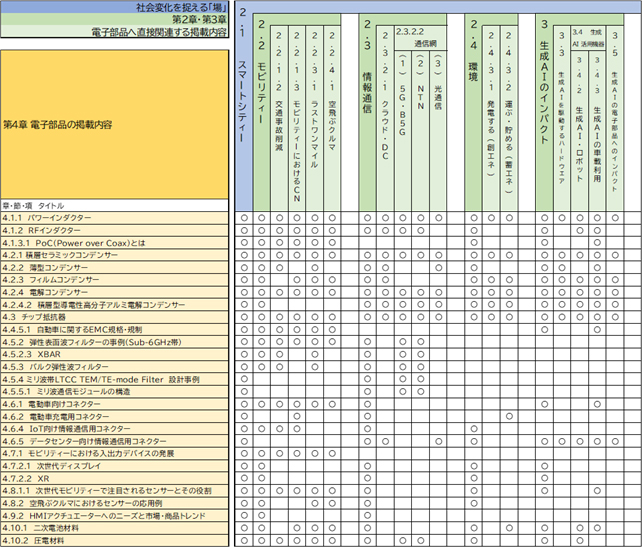Click column header 2.2.4.1 空飛ぶクルマ
643x548 pixels.
[332, 119]
